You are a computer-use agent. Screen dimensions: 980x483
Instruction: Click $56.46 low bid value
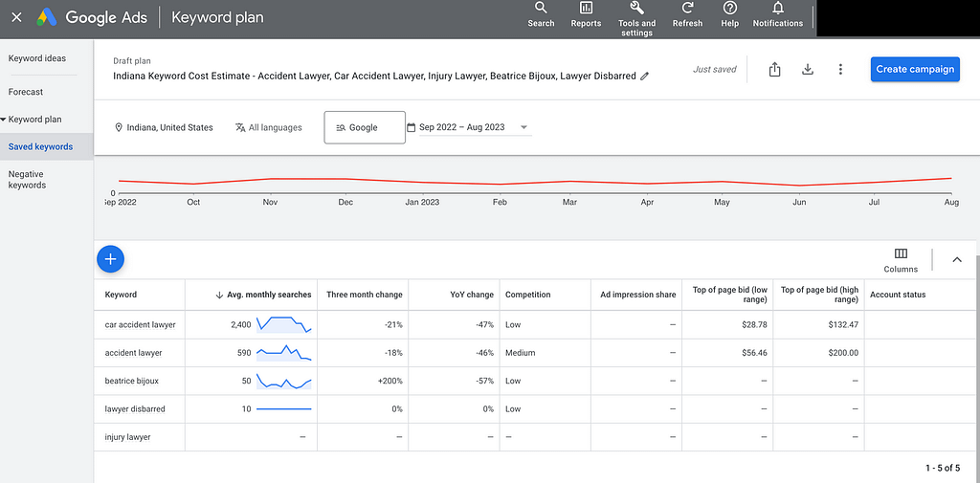pyautogui.click(x=754, y=353)
